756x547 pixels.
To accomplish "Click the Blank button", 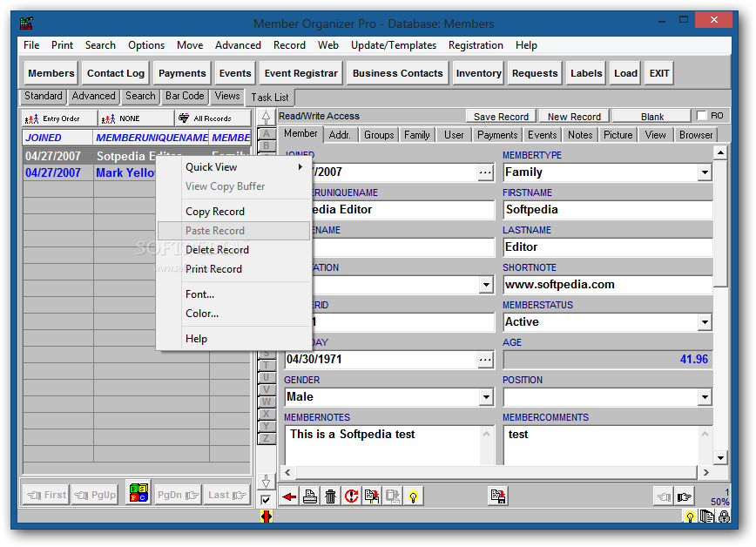I will (651, 117).
